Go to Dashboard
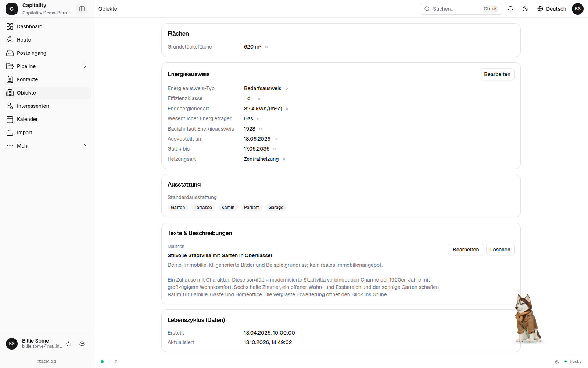This screenshot has height=368, width=588. [x=47, y=26]
